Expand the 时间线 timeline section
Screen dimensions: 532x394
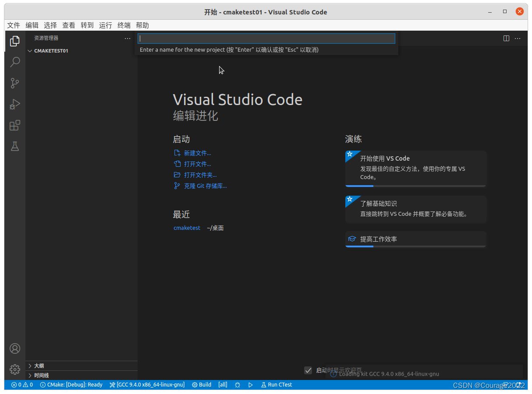(82, 375)
